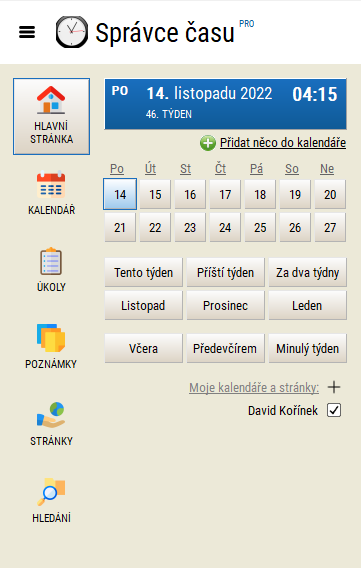
Task: Click the green plus add icon
Action: [207, 143]
